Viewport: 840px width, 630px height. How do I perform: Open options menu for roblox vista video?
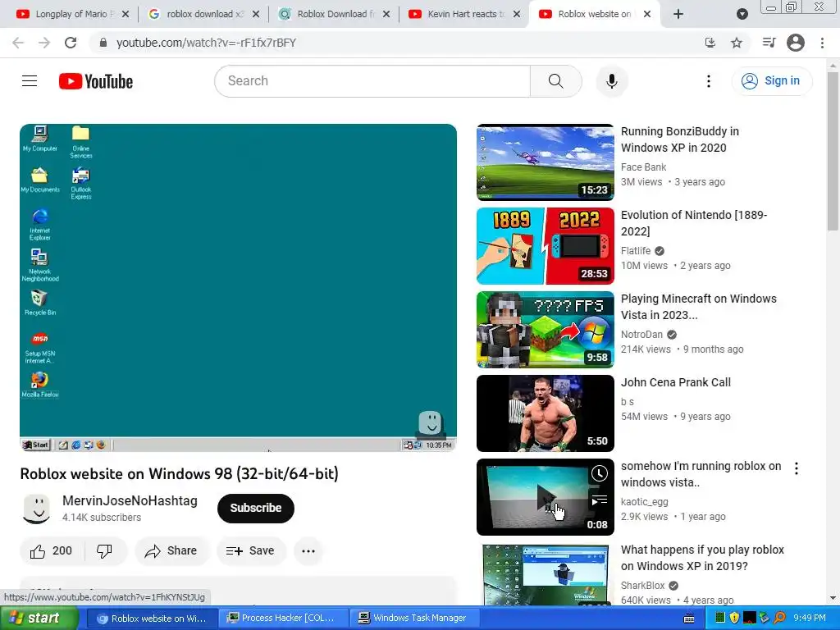[x=797, y=468]
